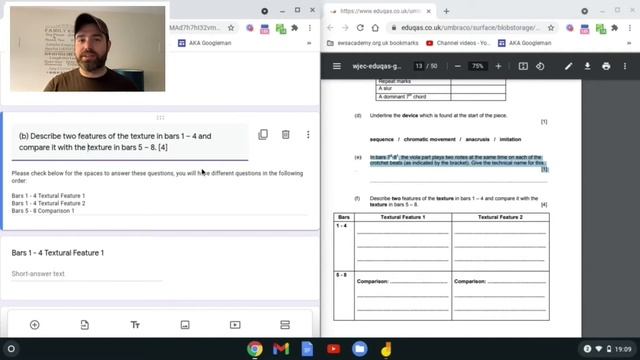Open Gmail from the shelf
The width and height of the screenshot is (640, 360).
(281, 349)
